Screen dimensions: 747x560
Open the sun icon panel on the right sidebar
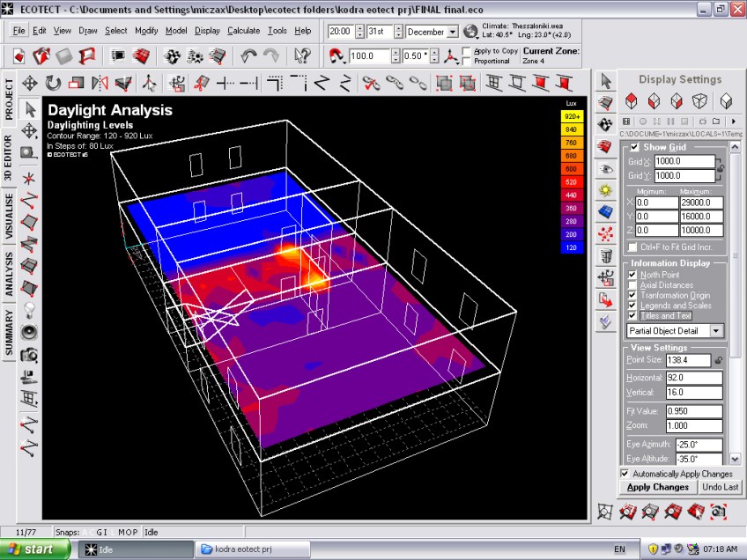tap(605, 190)
